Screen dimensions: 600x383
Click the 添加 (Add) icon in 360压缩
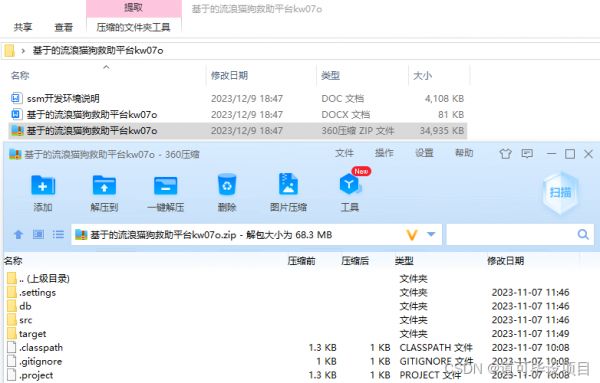point(43,186)
